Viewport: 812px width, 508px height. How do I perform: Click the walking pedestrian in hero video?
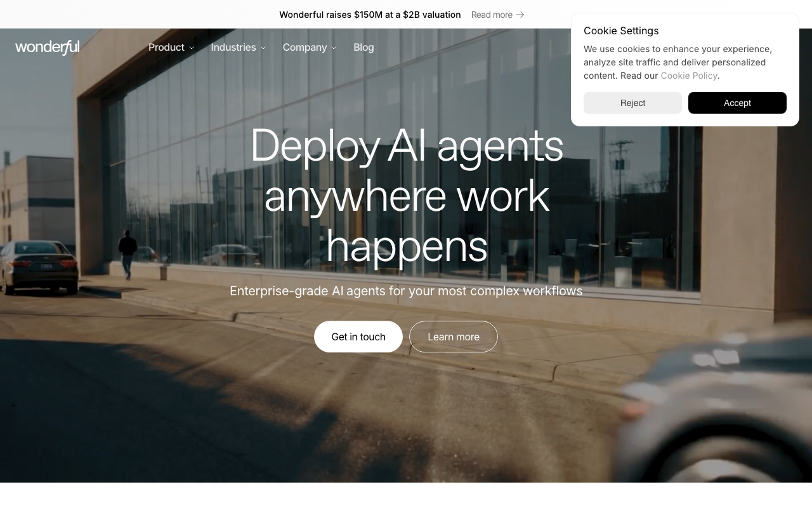click(128, 254)
